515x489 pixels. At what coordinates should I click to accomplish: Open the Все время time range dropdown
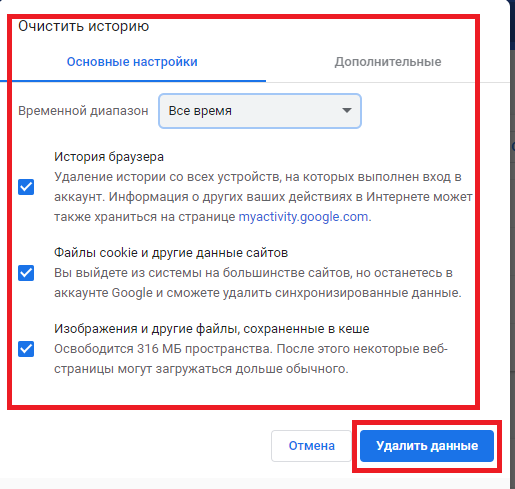pyautogui.click(x=260, y=111)
